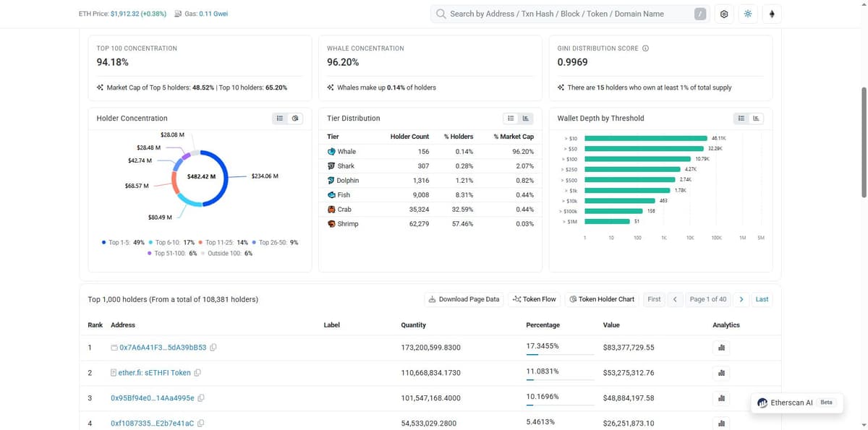Screen dimensions: 868x430
Task: Click the Crab tier icon
Action: [x=331, y=210]
